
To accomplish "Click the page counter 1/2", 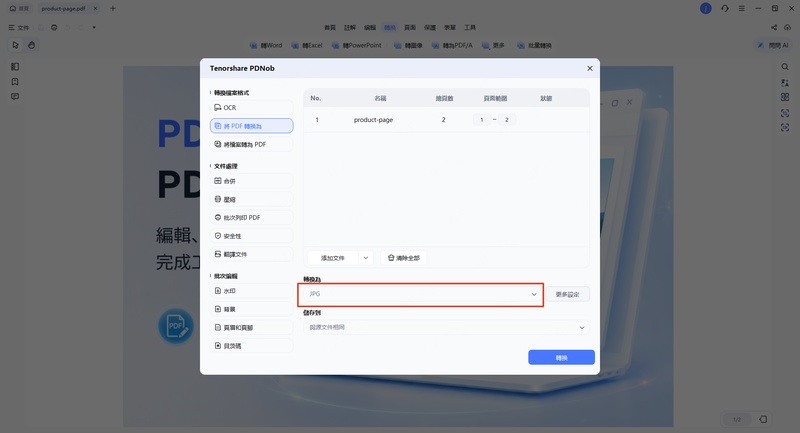I will tap(737, 419).
